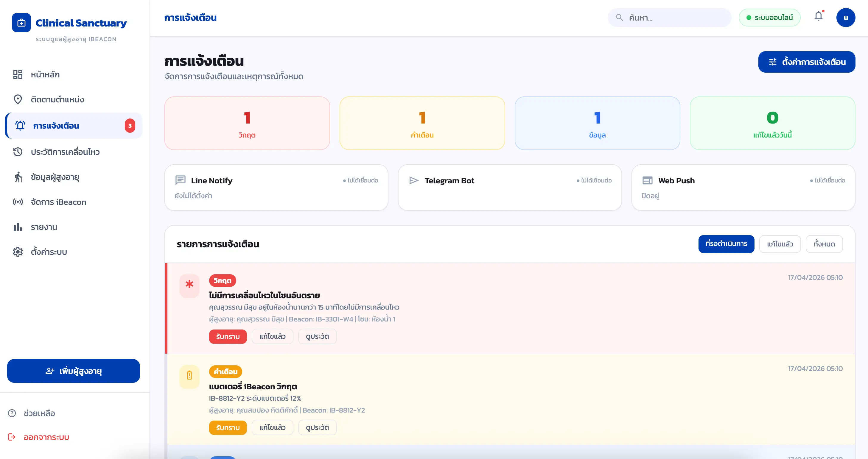Click the ประวัติการเคลื่อนไหว history icon
Viewport: 868px width, 459px height.
[18, 152]
